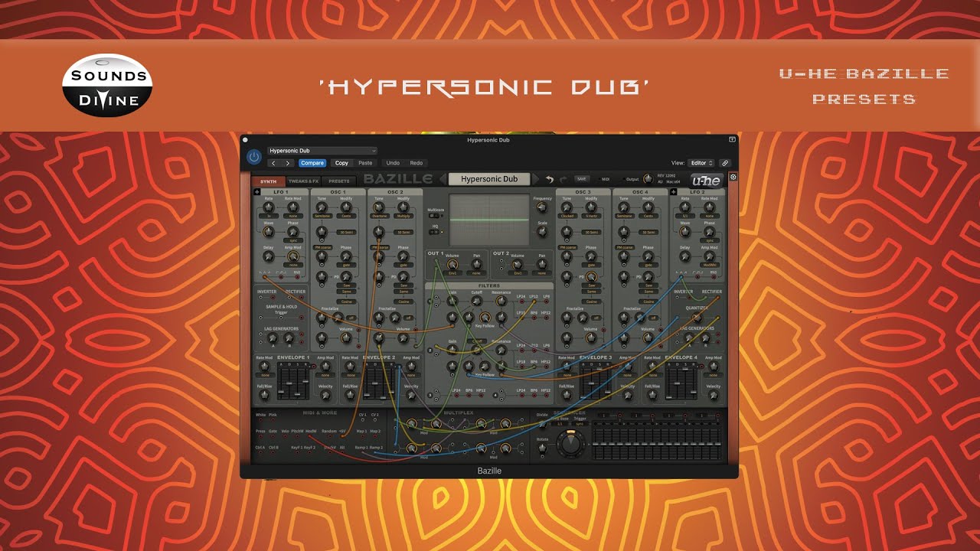Image resolution: width=980 pixels, height=551 pixels.
Task: Open OSC 2 Multiply modify mode selector
Action: [403, 217]
